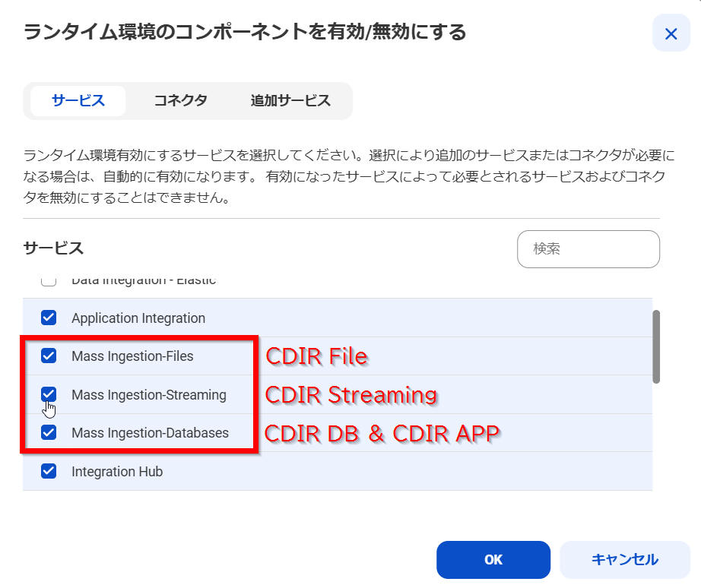This screenshot has height=588, width=701.
Task: Disable the Integration Hub service
Action: click(49, 471)
